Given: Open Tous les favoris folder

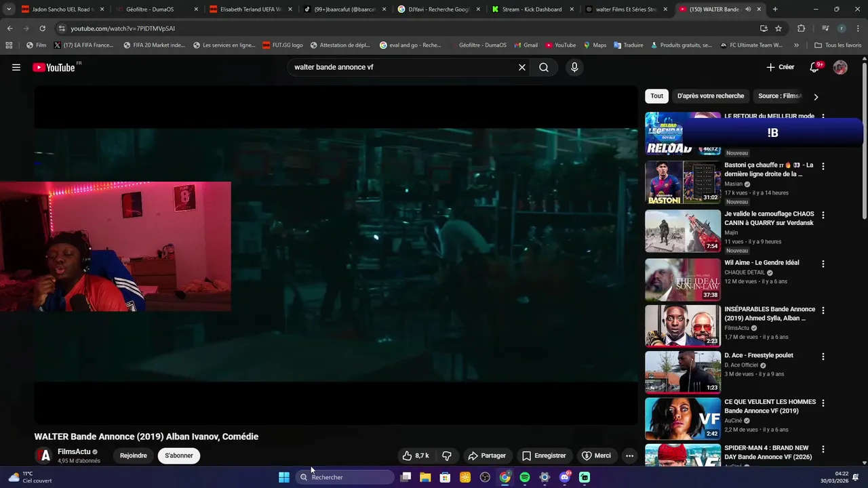Looking at the screenshot, I should click(x=837, y=45).
